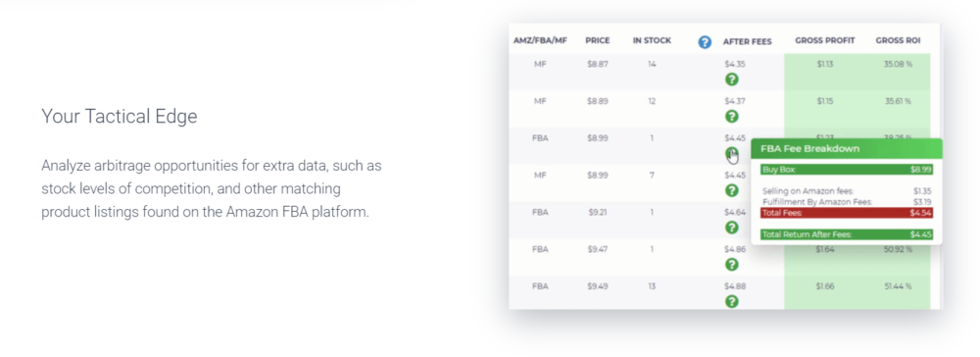Click the red Total Fees bar
This screenshot has height=357, width=980.
[x=847, y=213]
